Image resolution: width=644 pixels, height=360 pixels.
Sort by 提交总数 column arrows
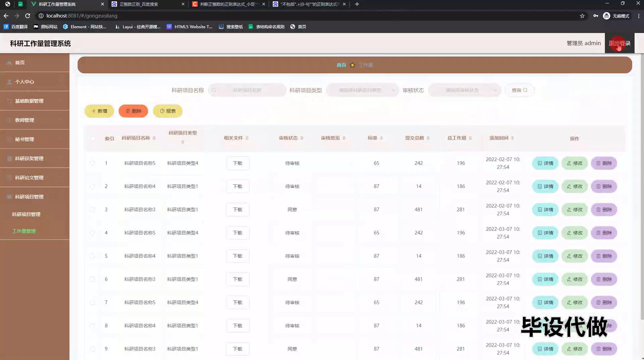428,138
